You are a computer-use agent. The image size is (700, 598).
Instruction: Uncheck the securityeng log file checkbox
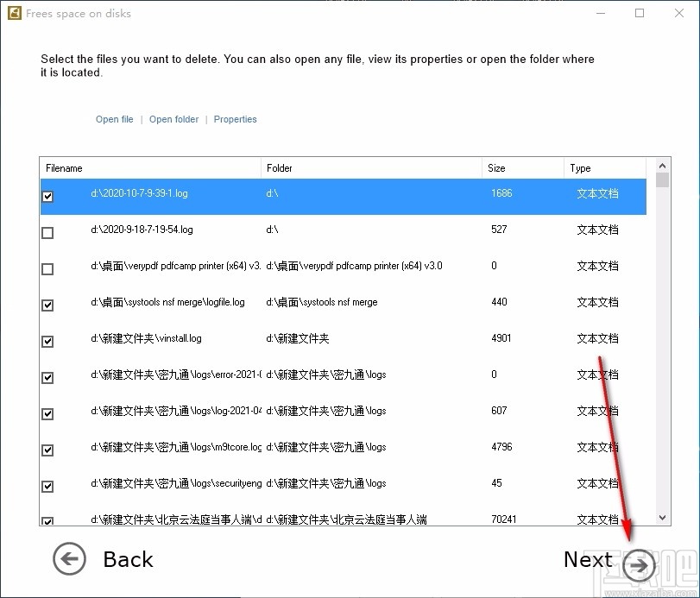tap(47, 486)
